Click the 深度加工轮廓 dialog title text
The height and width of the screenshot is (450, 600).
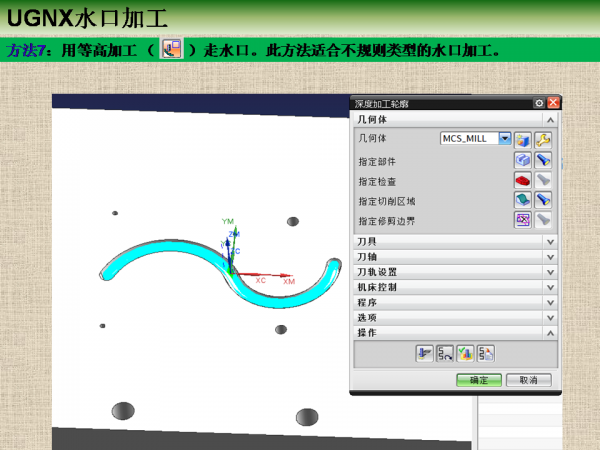[382, 104]
